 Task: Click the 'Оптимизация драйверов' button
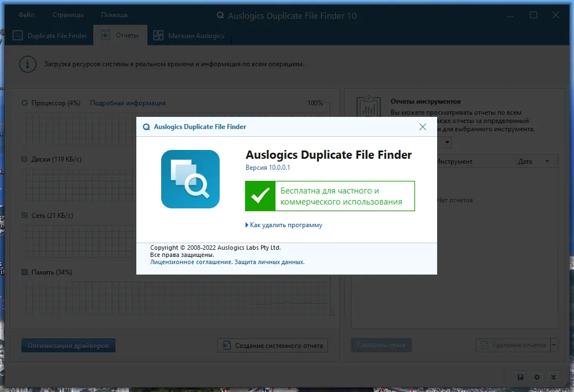coord(68,346)
